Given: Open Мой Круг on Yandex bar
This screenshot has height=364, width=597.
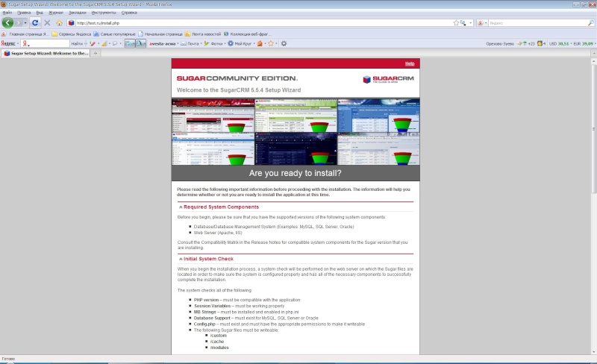Looking at the screenshot, I should click(x=240, y=43).
